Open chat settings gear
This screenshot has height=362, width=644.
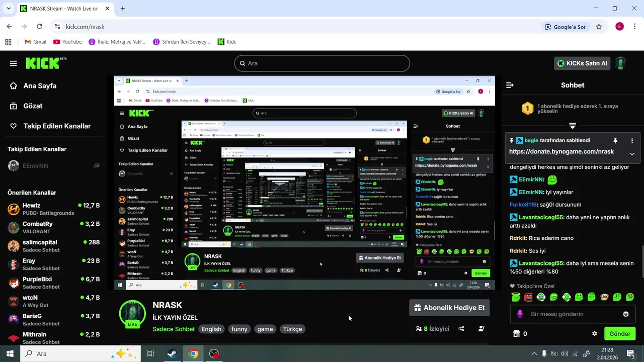595,334
